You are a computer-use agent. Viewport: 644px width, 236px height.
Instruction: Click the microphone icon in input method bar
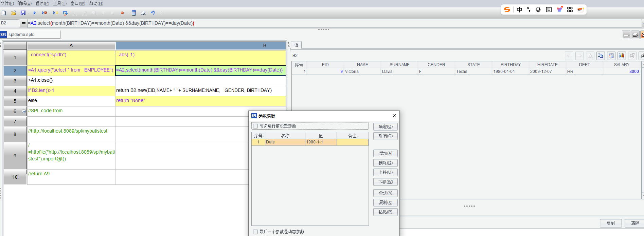coord(538,9)
